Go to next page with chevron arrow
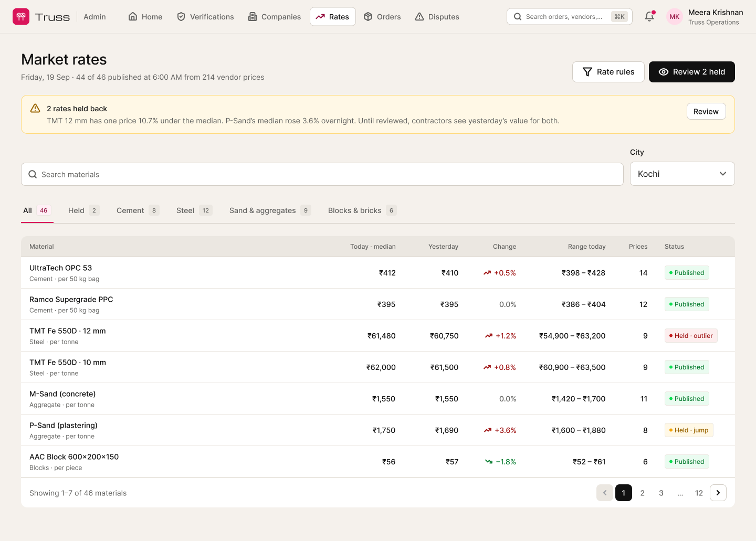Image resolution: width=756 pixels, height=541 pixels. click(718, 493)
